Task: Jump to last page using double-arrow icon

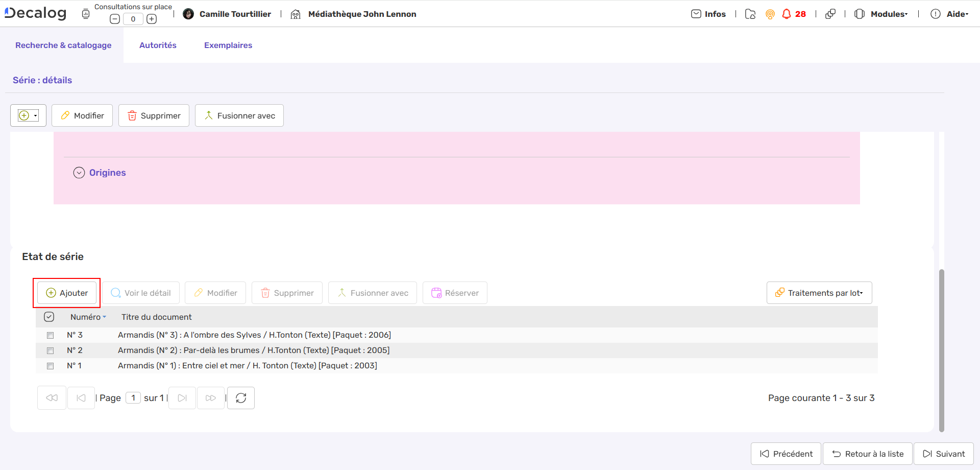Action: tap(211, 397)
